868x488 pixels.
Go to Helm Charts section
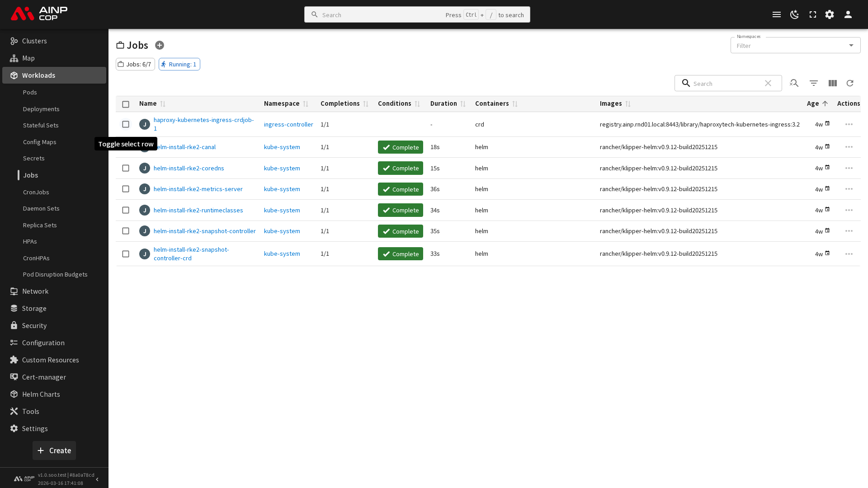(41, 394)
